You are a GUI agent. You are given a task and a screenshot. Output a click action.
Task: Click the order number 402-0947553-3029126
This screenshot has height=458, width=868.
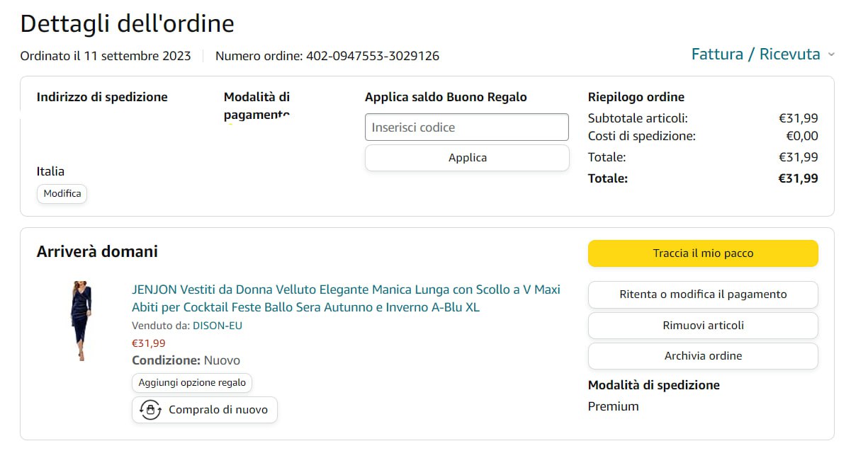(x=373, y=56)
